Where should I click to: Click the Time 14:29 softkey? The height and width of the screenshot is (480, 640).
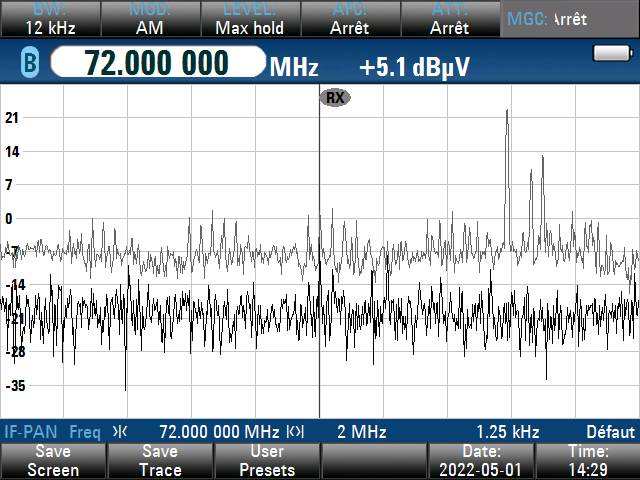(x=587, y=461)
